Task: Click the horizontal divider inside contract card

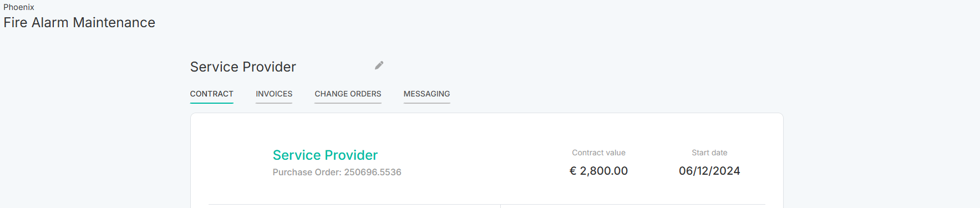Action: pyautogui.click(x=487, y=205)
